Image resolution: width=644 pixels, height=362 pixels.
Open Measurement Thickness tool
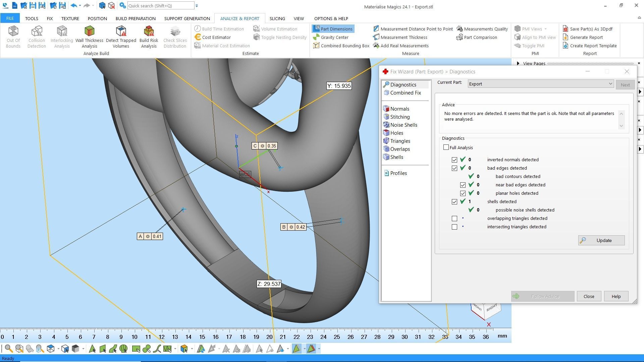pos(400,37)
